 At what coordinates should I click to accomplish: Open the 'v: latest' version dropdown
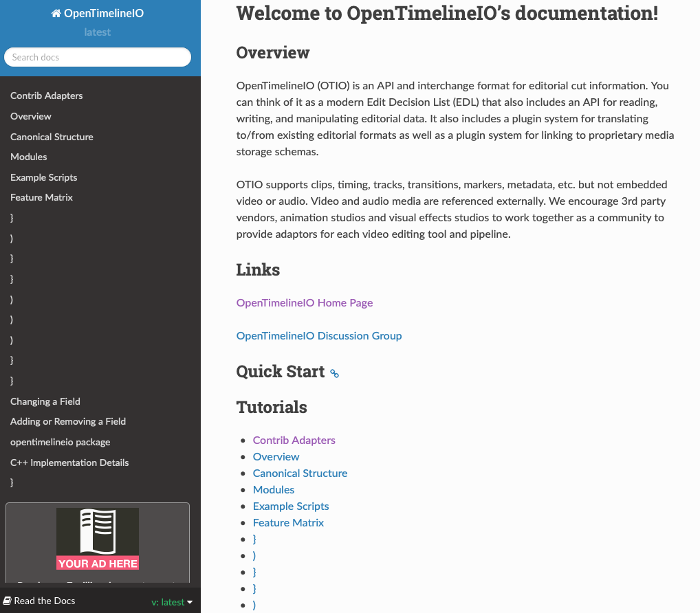[172, 602]
